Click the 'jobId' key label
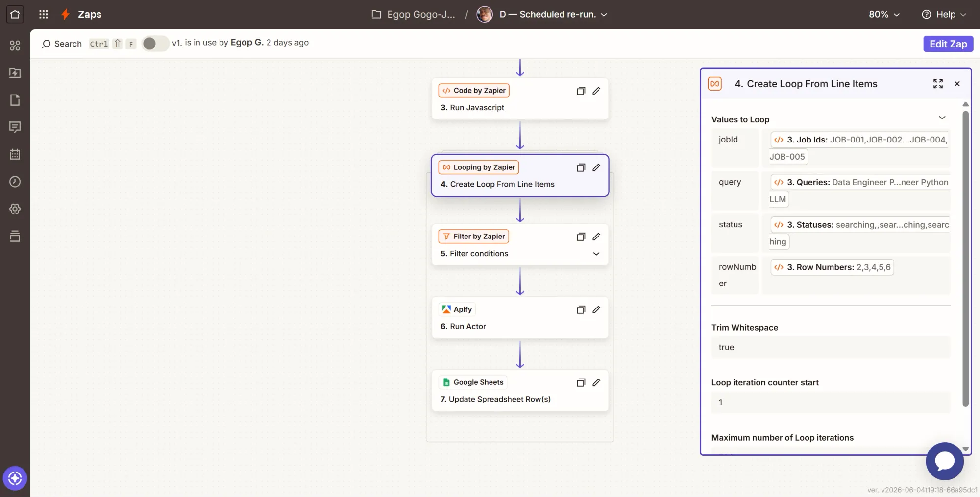Image resolution: width=980 pixels, height=497 pixels. [728, 140]
